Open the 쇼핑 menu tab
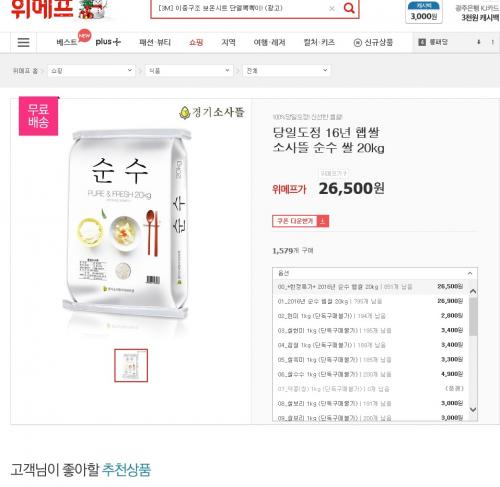Image resolution: width=500 pixels, height=487 pixels. pyautogui.click(x=196, y=42)
